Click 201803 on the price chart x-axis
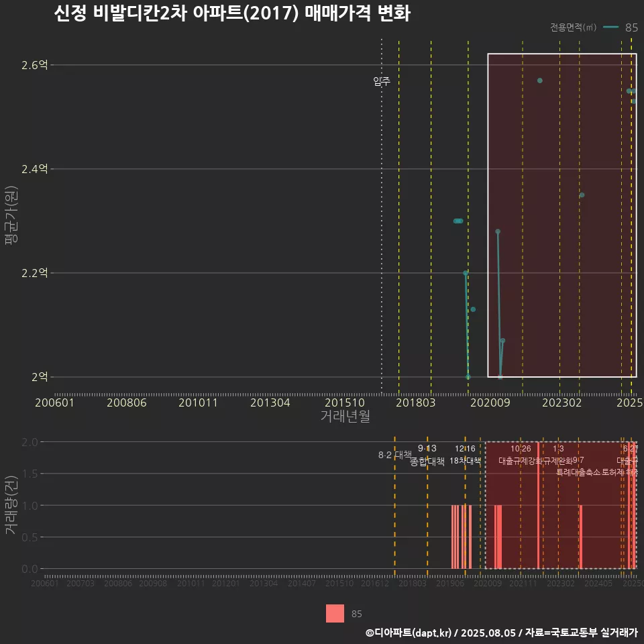 tap(415, 402)
